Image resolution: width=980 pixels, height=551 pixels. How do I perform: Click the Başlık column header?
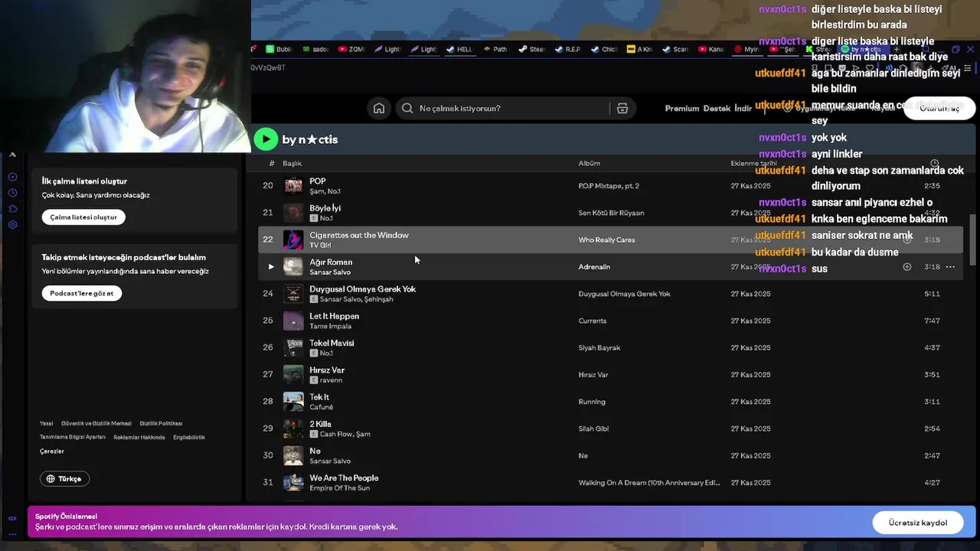(x=292, y=164)
